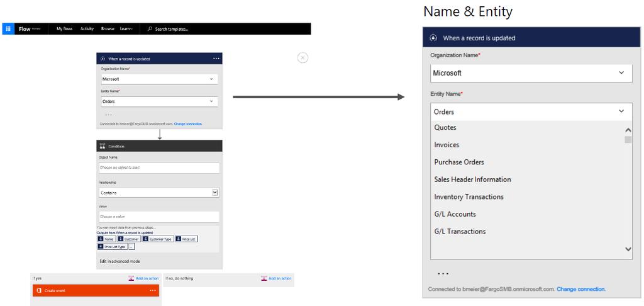The width and height of the screenshot is (644, 306).
Task: Select the Create event action card
Action: [x=96, y=290]
